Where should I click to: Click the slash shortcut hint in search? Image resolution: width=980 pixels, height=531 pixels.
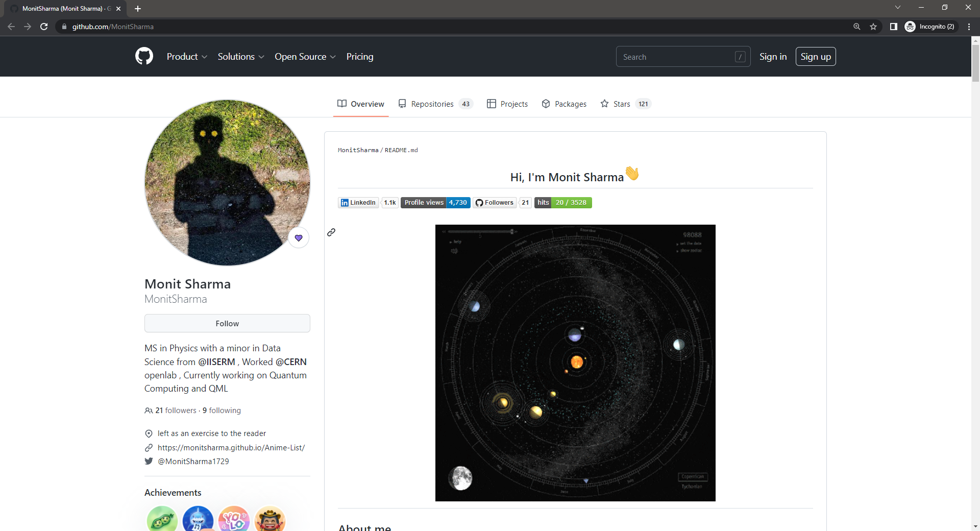[740, 57]
